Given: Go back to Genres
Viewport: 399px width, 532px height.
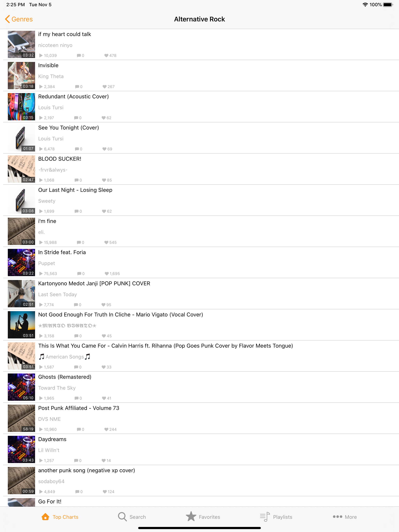Looking at the screenshot, I should click(19, 19).
